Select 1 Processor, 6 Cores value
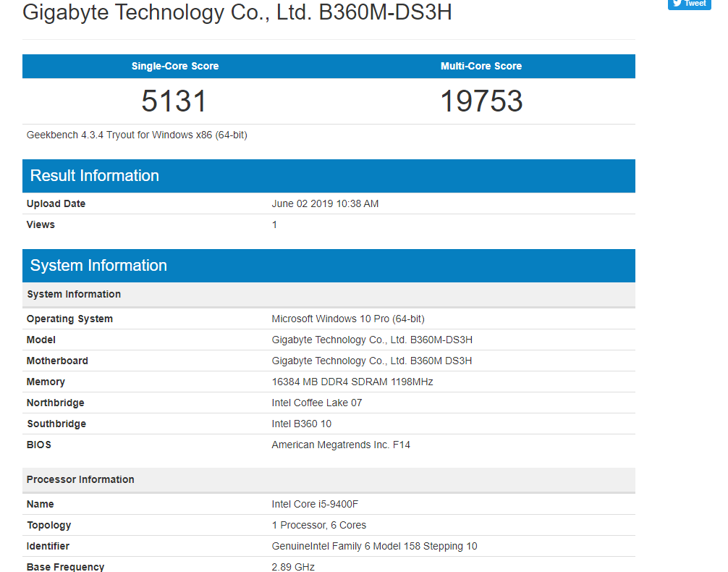 click(x=319, y=525)
